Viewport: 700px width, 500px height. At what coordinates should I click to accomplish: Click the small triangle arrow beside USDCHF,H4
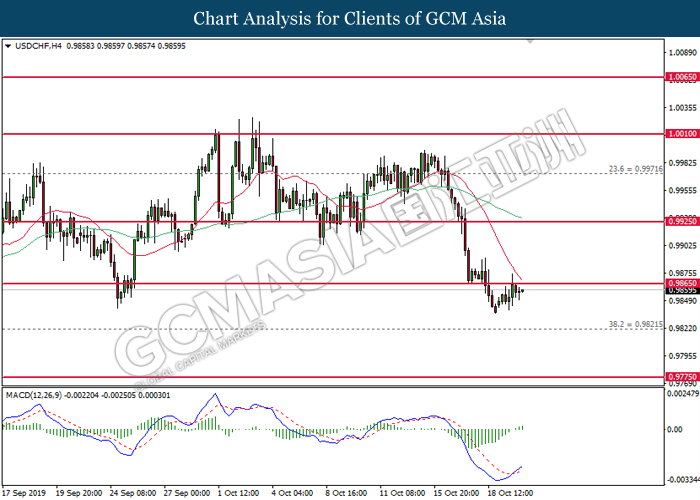click(8, 46)
